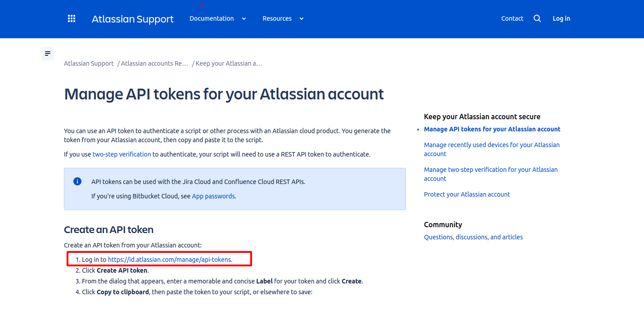Open the App passwords link
This screenshot has width=644, height=310.
point(213,196)
